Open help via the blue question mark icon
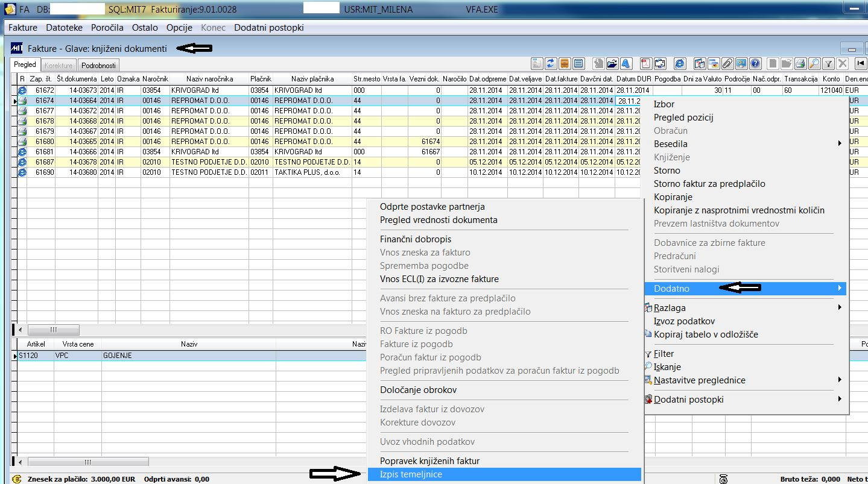Image resolution: width=868 pixels, height=484 pixels. point(755,64)
